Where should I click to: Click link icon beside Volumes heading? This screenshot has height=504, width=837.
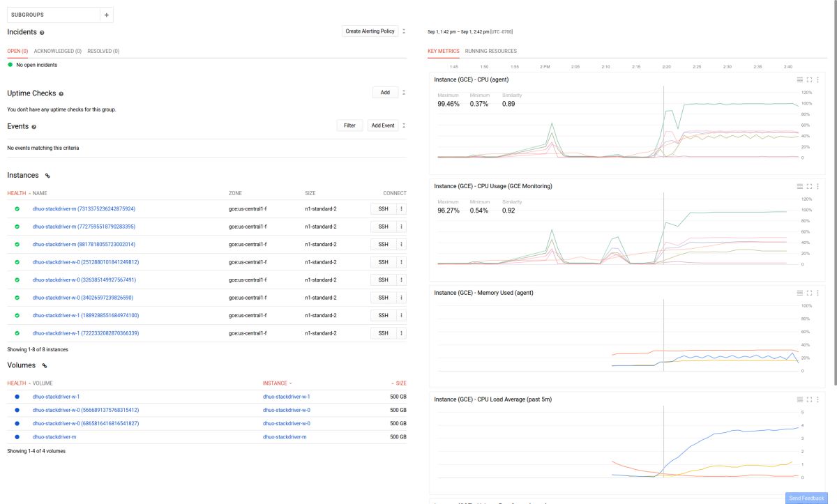(x=44, y=365)
